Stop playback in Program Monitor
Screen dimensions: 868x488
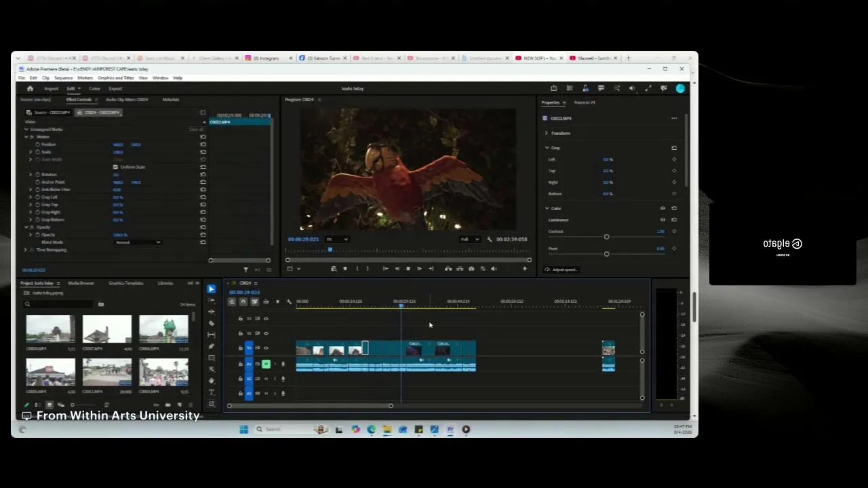click(x=408, y=269)
